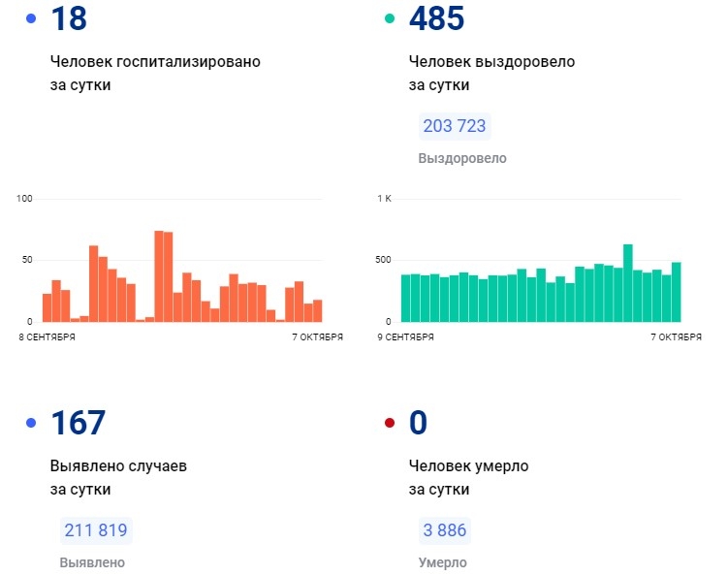
Task: Click the tallest green bar in recovered chart
Action: (x=628, y=282)
